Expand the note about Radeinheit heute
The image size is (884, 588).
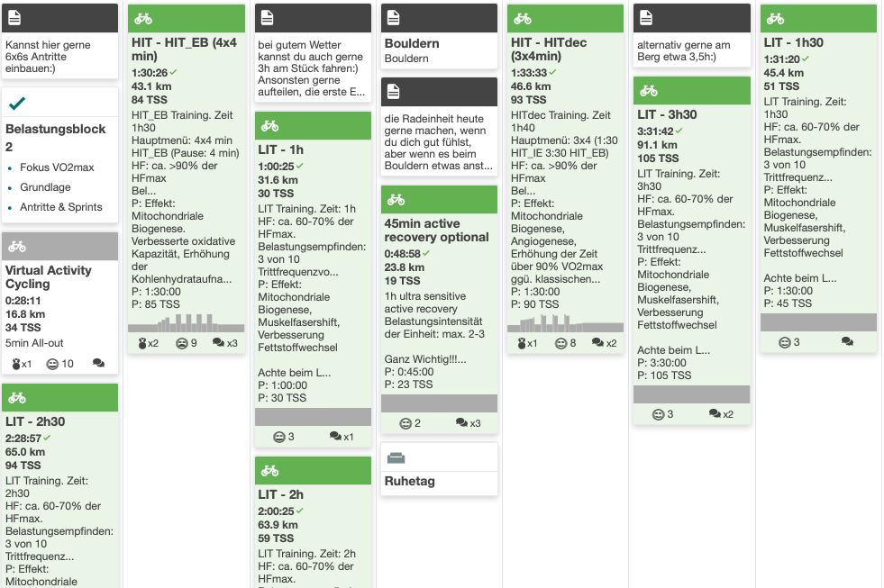pyautogui.click(x=439, y=142)
